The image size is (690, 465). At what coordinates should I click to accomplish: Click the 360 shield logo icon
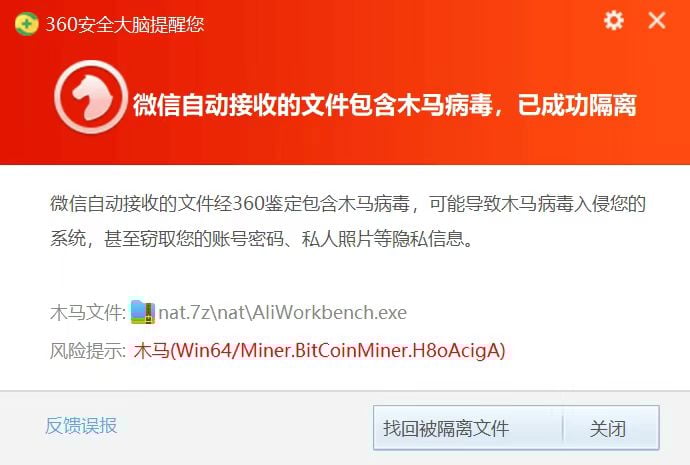pos(26,23)
